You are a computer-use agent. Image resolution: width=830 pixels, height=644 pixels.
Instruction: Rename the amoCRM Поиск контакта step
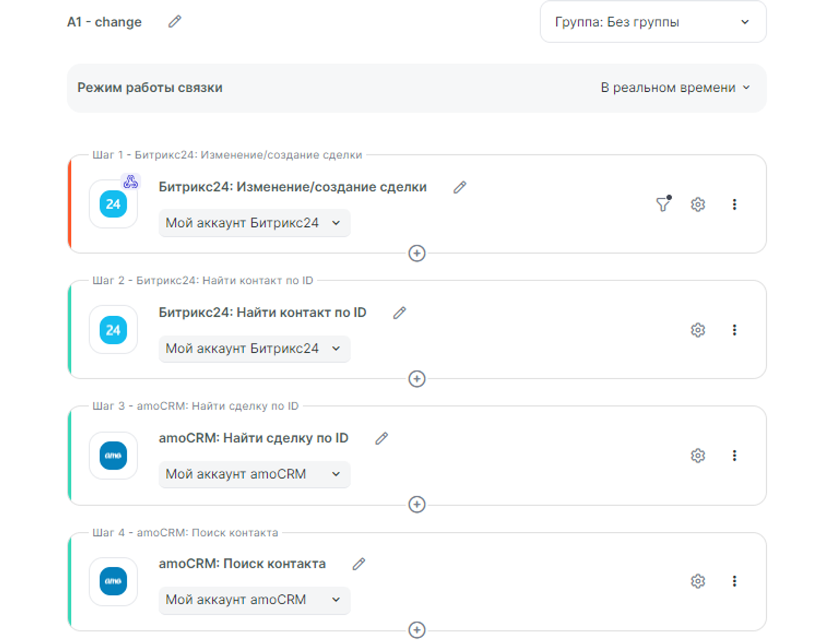click(x=359, y=564)
